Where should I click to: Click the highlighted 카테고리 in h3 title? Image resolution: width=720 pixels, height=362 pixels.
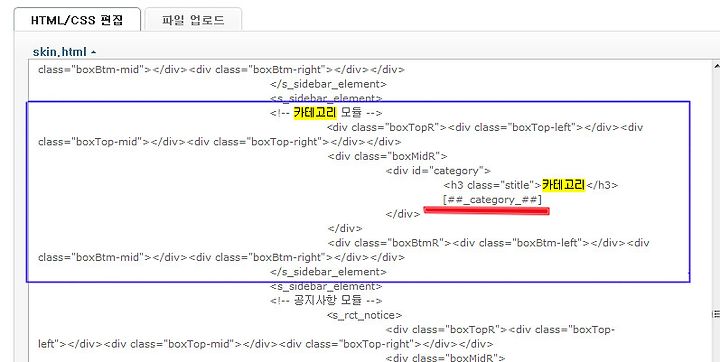[x=563, y=185]
